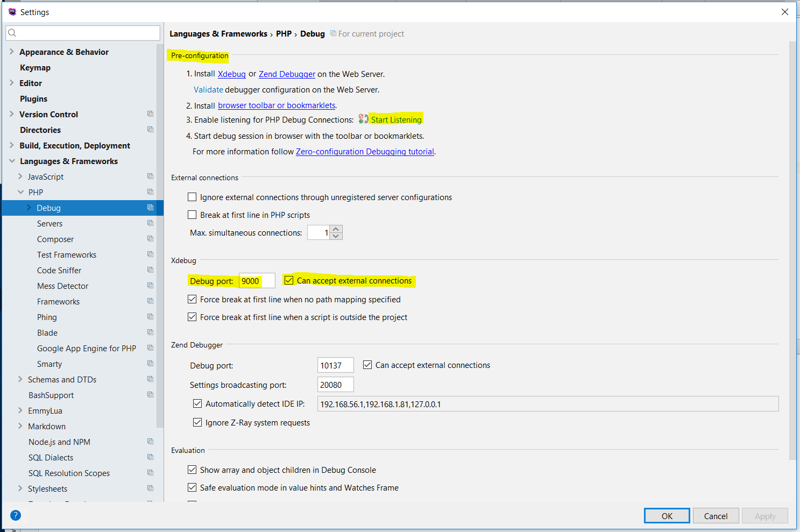The image size is (800, 532).
Task: Collapse the Languages & Frameworks group
Action: [12, 161]
